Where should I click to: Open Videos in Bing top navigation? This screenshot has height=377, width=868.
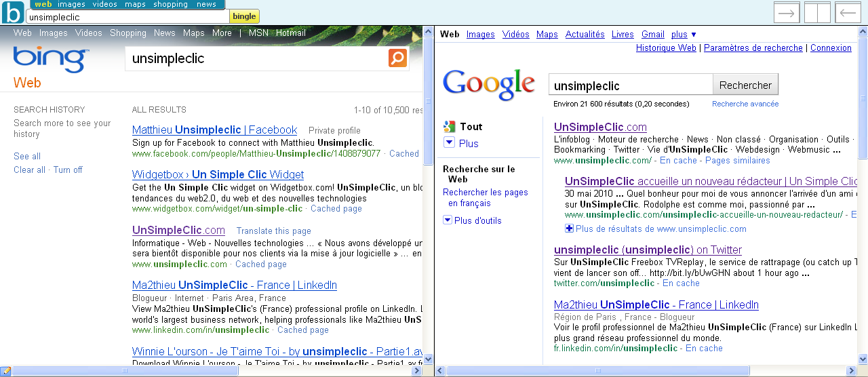89,33
